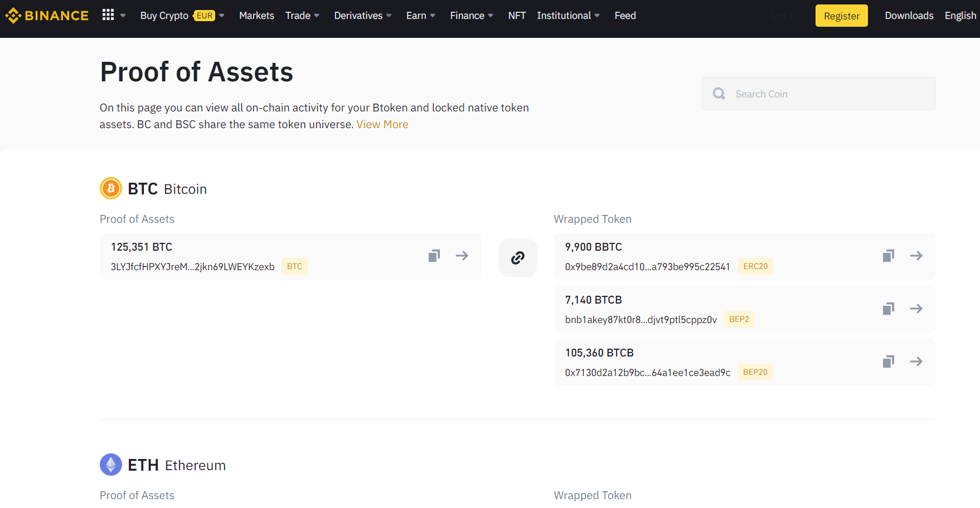Click the 9,900 BBTC amount
The image size is (980, 508).
pos(594,247)
